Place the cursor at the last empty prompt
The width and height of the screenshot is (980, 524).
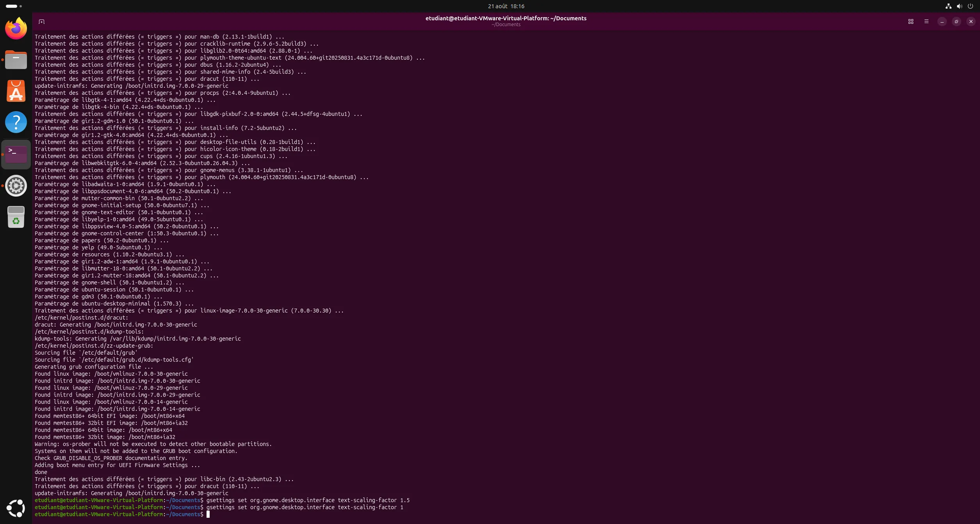208,514
